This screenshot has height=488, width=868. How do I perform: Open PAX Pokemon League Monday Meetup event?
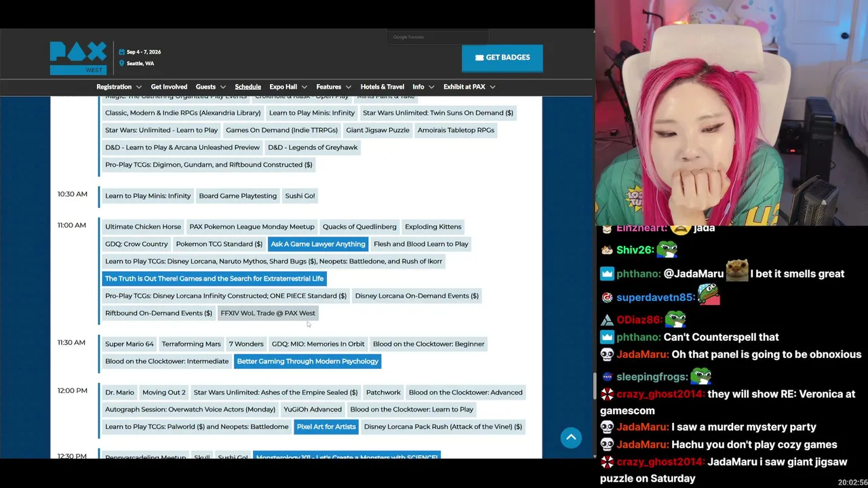pos(252,226)
